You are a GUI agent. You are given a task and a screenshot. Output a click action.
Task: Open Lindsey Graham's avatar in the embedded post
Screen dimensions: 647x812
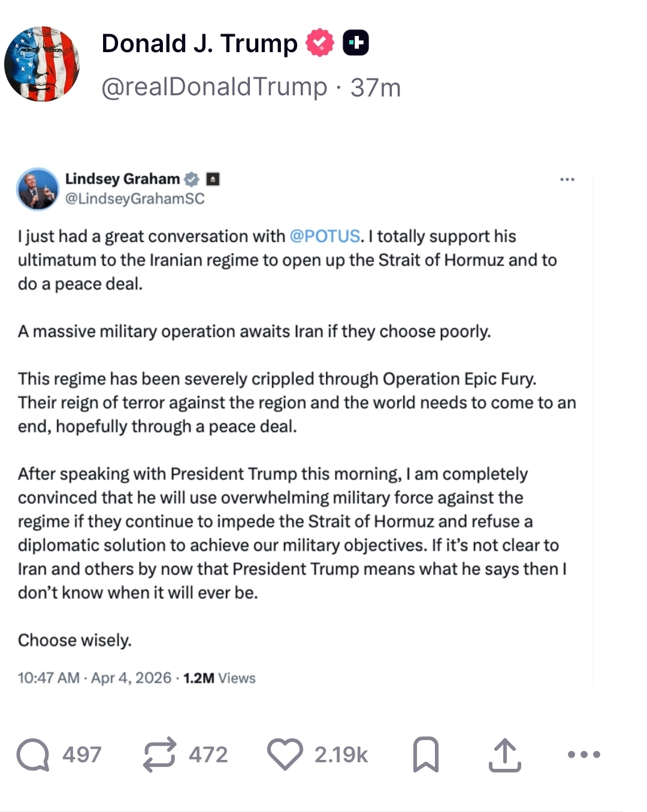pyautogui.click(x=37, y=189)
